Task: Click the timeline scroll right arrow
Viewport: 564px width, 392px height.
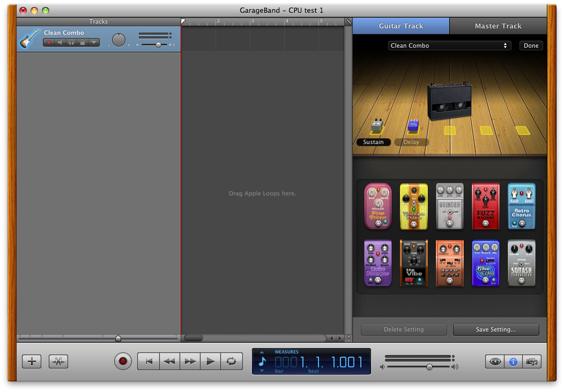Action: click(x=340, y=338)
